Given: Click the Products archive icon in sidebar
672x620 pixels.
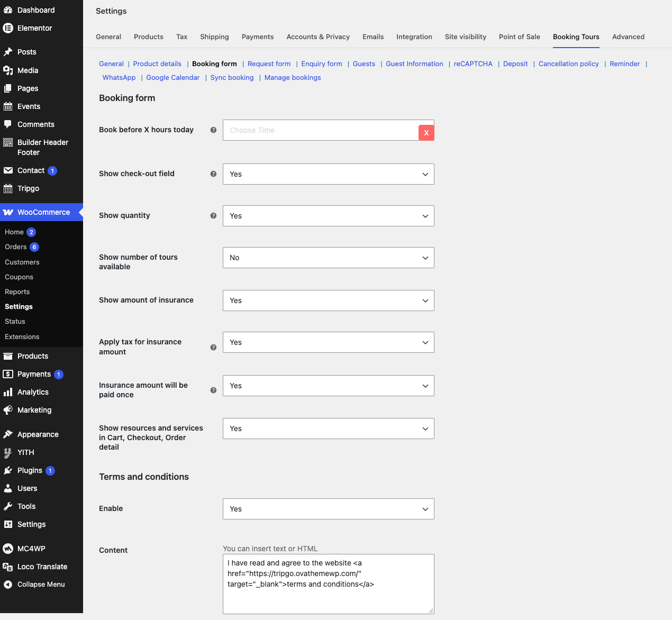Looking at the screenshot, I should pyautogui.click(x=8, y=356).
